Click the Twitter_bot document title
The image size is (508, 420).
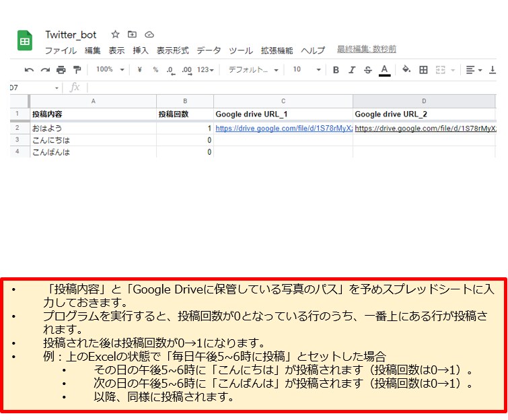pyautogui.click(x=71, y=35)
